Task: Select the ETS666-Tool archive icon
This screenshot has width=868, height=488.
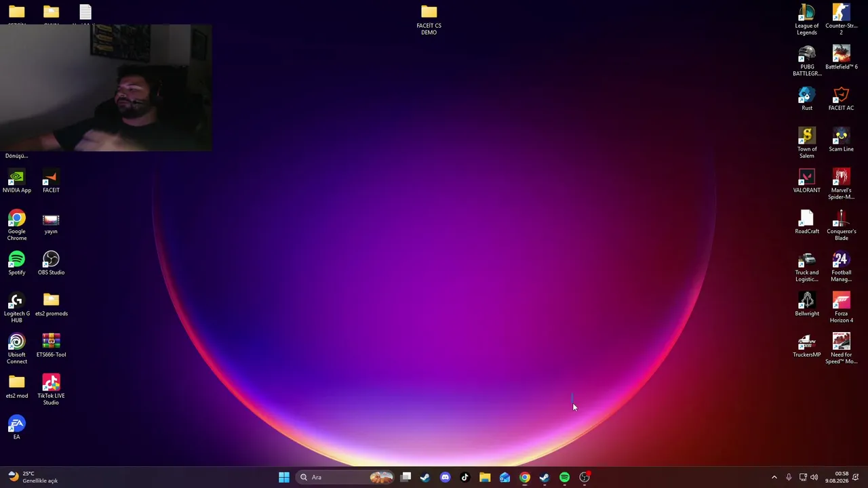Action: click(51, 346)
